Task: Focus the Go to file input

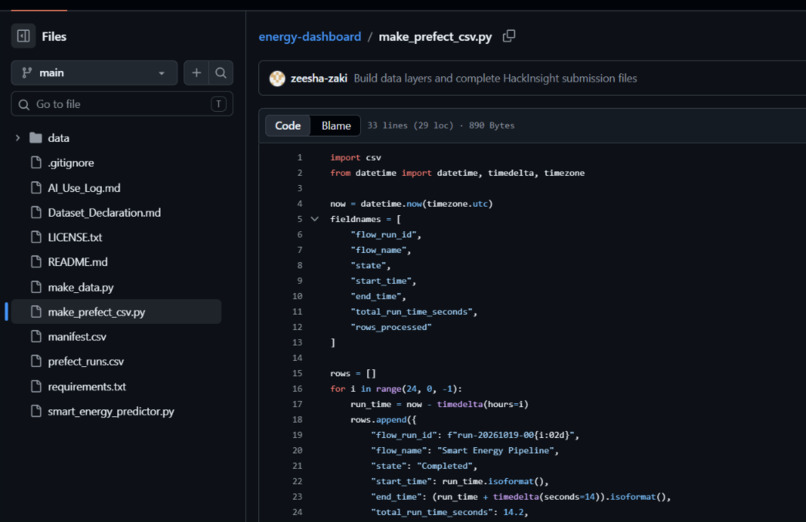Action: tap(122, 104)
